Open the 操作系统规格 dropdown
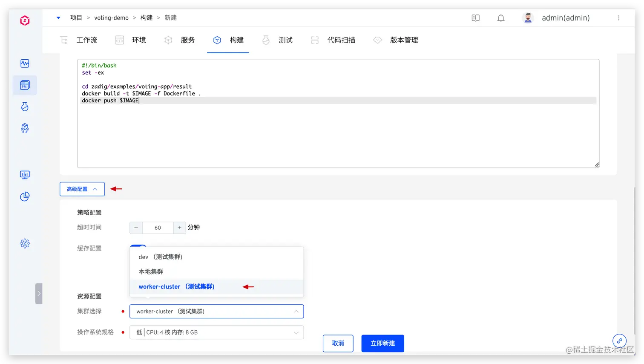The image size is (644, 364). coord(216,332)
